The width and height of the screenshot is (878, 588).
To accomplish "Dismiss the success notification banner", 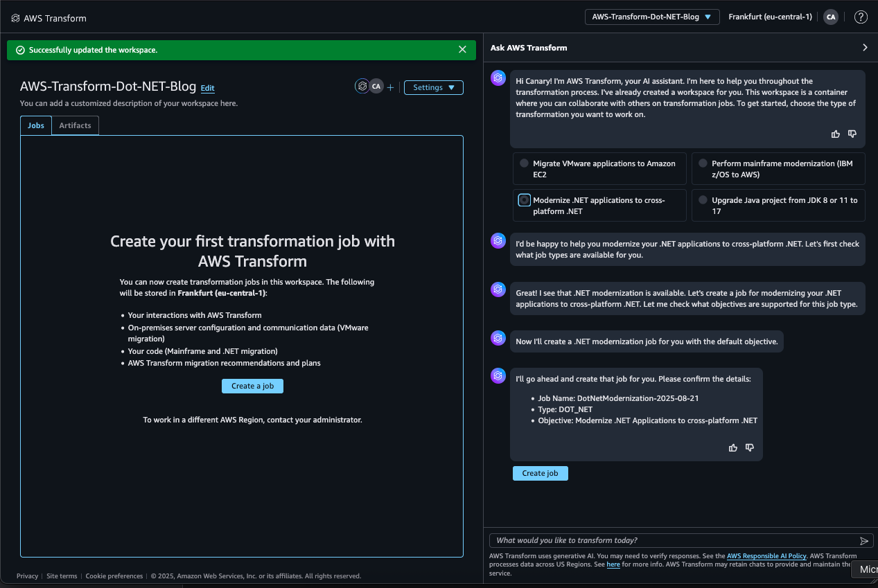I will pos(462,50).
